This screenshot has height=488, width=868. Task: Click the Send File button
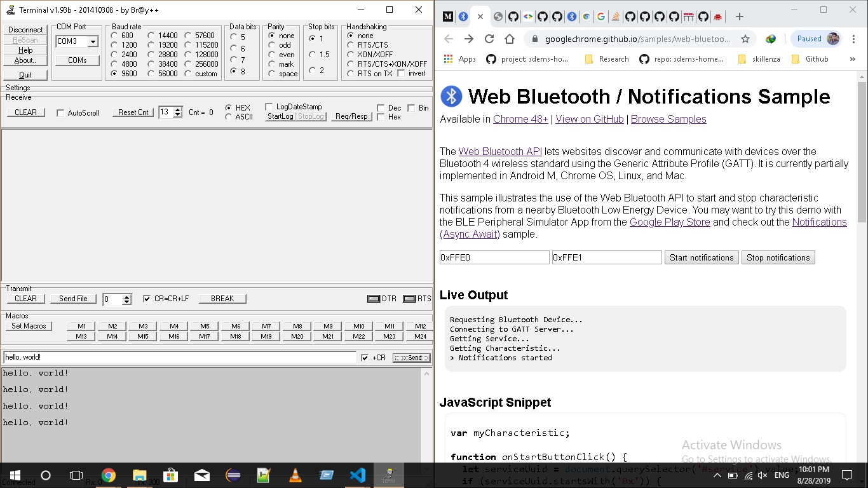point(73,299)
